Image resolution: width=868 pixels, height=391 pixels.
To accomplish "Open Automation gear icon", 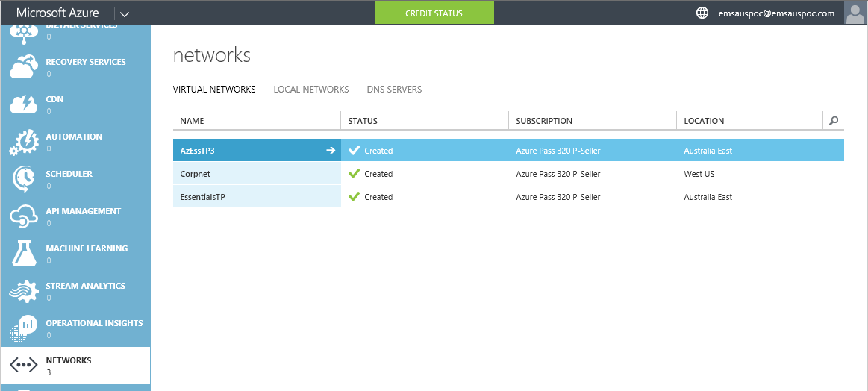I will [24, 143].
